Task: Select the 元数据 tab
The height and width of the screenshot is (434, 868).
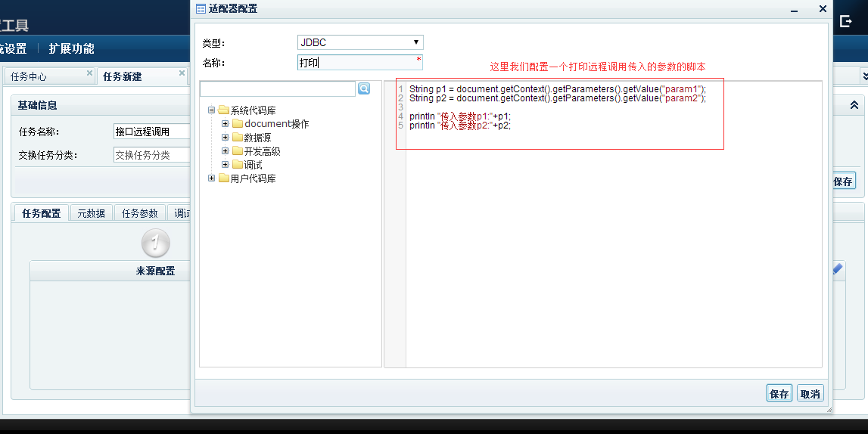Action: 92,213
